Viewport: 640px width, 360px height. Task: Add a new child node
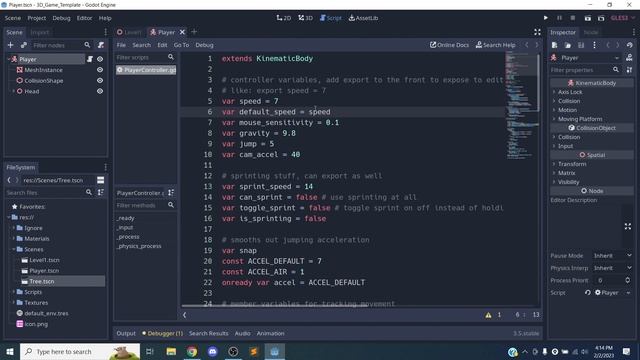11,45
